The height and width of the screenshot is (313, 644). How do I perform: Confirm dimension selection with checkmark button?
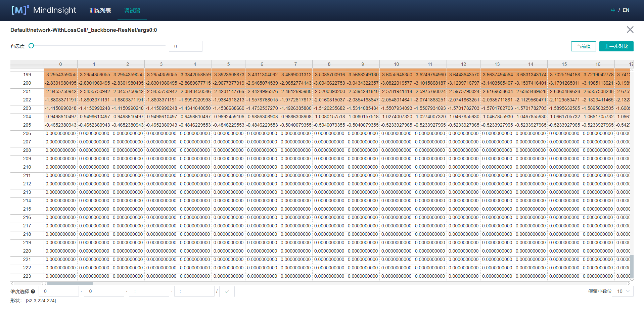tap(227, 292)
